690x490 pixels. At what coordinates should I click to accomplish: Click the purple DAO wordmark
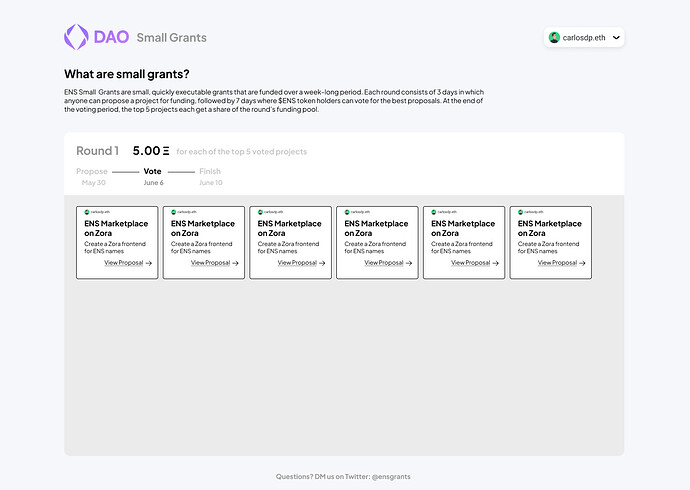[x=111, y=37]
